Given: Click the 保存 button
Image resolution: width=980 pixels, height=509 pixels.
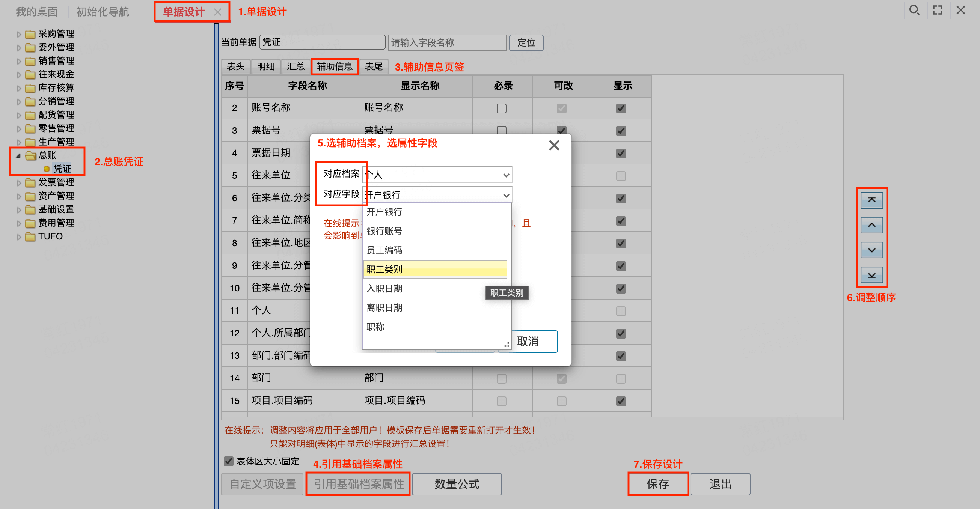Looking at the screenshot, I should [657, 484].
